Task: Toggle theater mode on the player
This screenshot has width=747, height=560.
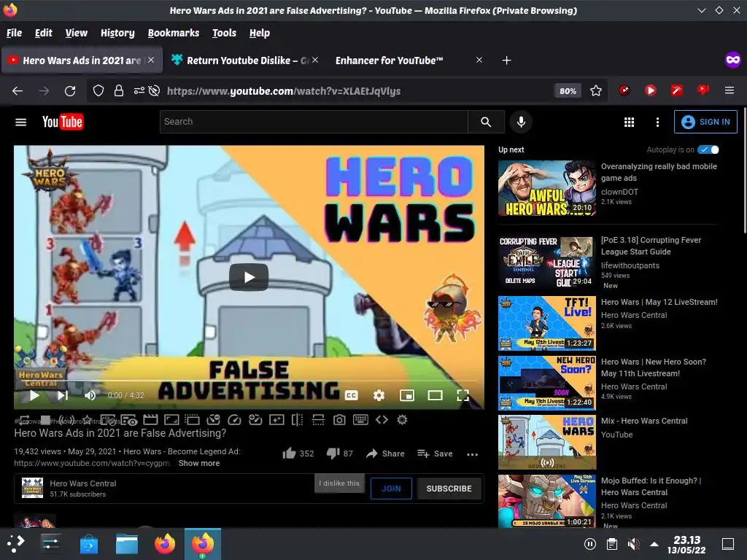Action: pos(435,395)
